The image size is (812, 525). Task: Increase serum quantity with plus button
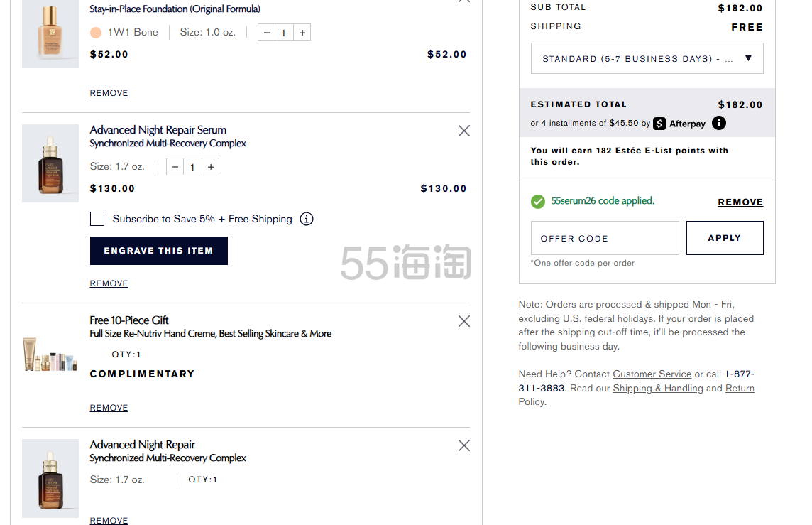tap(211, 167)
